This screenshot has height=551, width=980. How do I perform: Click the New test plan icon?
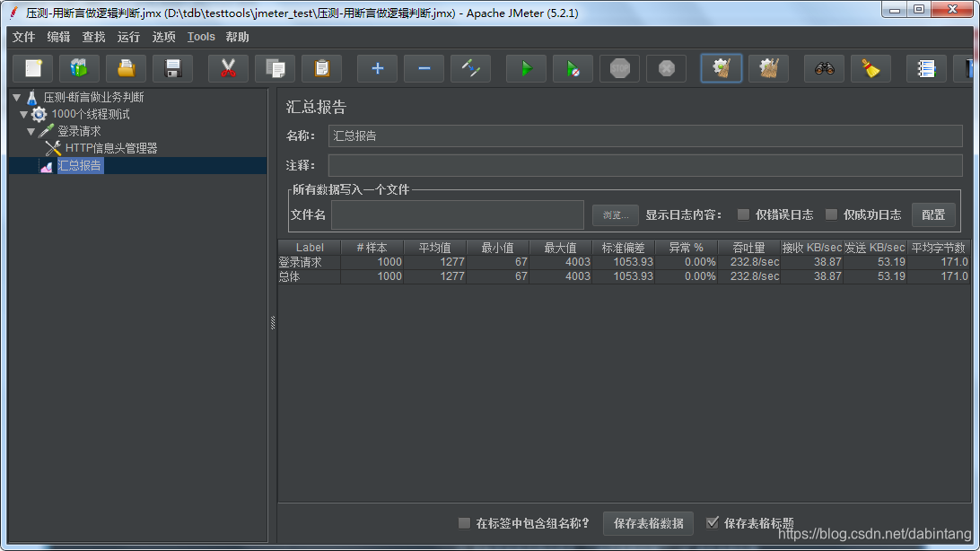click(x=33, y=68)
